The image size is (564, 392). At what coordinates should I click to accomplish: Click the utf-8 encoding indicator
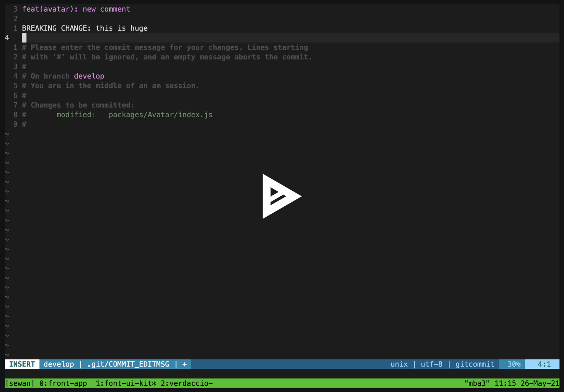tap(431, 364)
